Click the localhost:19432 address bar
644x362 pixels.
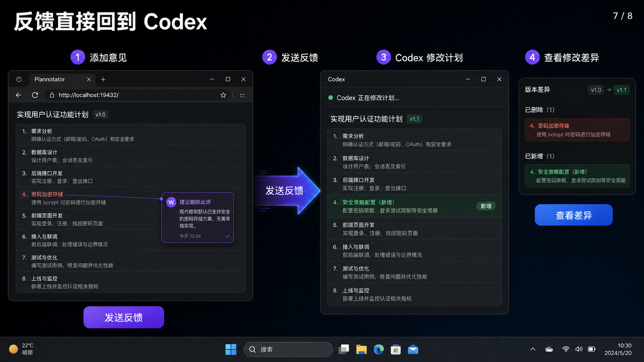pos(138,95)
